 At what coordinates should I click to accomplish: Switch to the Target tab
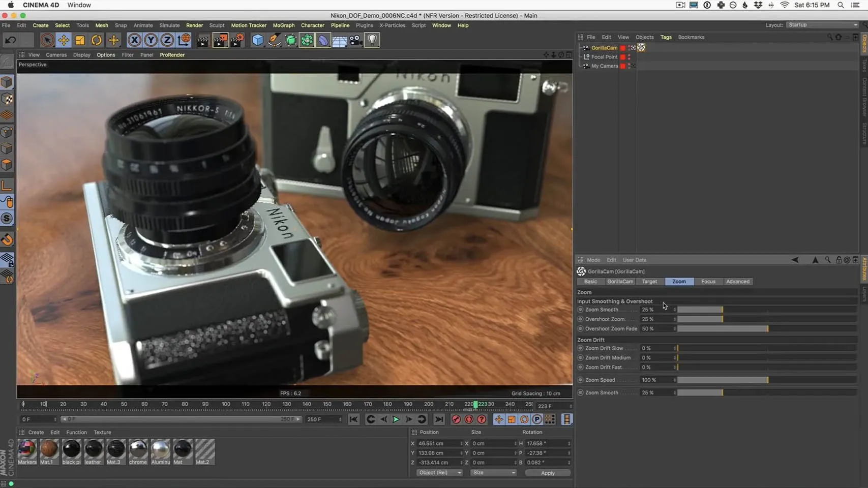(649, 282)
